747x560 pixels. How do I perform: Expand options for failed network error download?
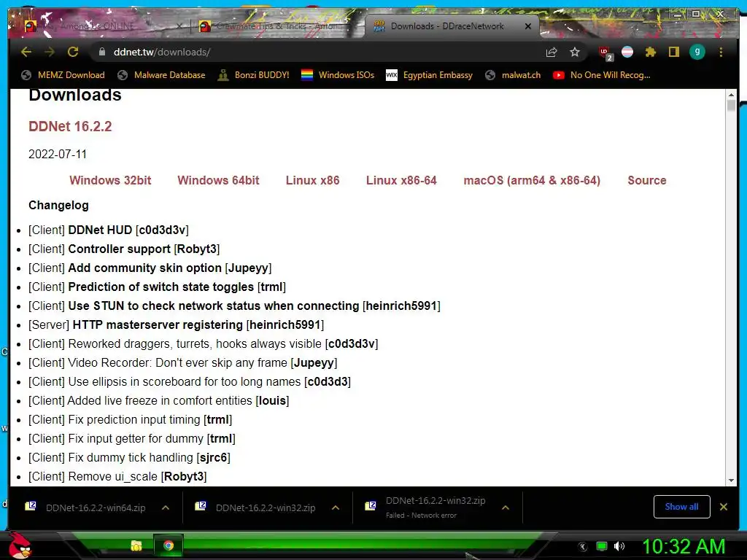tap(506, 507)
